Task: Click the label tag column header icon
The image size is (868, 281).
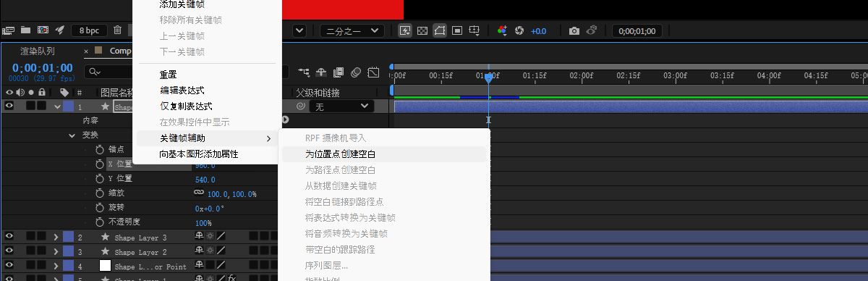Action: coord(64,93)
